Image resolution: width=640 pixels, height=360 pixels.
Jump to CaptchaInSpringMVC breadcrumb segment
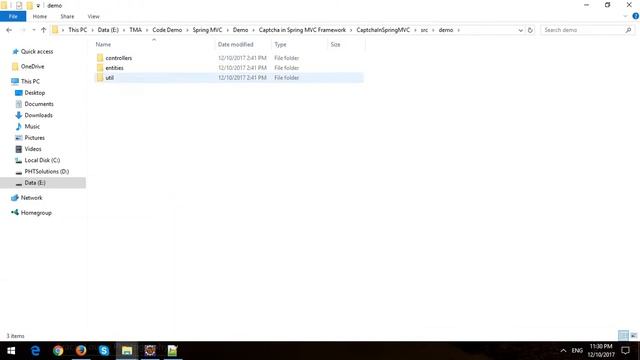383,30
